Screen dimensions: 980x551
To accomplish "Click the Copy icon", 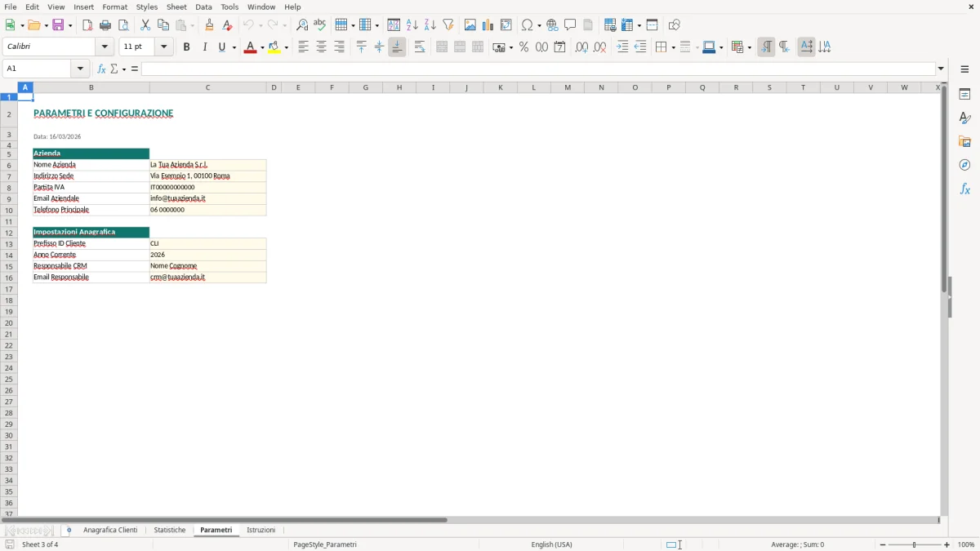I will pos(163,25).
